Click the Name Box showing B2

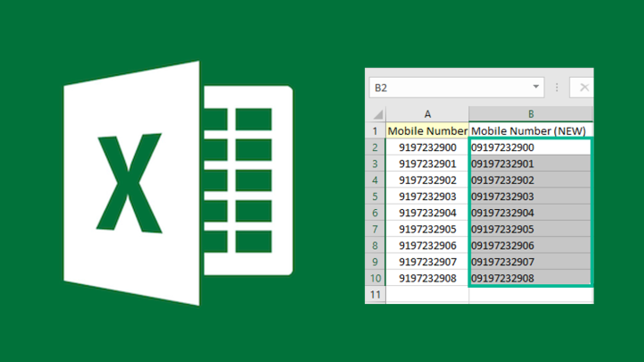pos(457,88)
